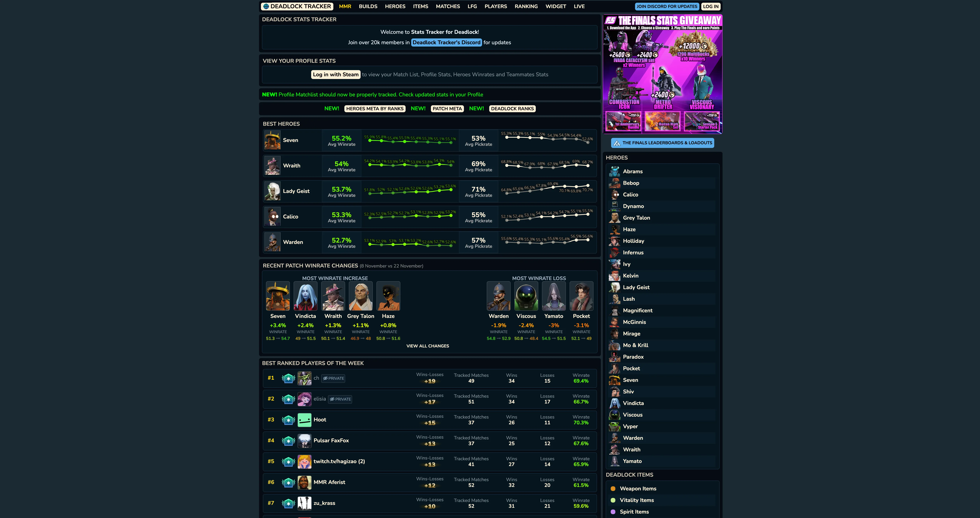This screenshot has width=980, height=518.
Task: Open ITEMS navigation item
Action: click(421, 6)
